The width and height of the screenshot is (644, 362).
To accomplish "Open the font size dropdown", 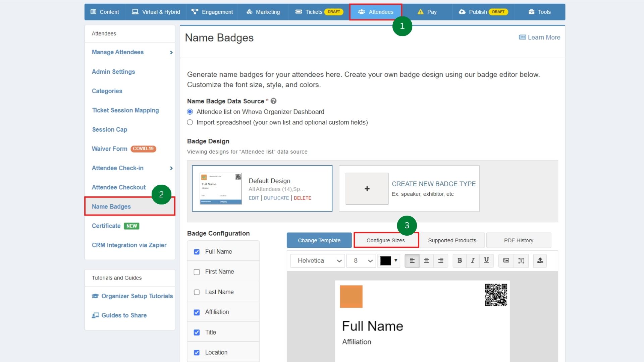I will tap(361, 260).
